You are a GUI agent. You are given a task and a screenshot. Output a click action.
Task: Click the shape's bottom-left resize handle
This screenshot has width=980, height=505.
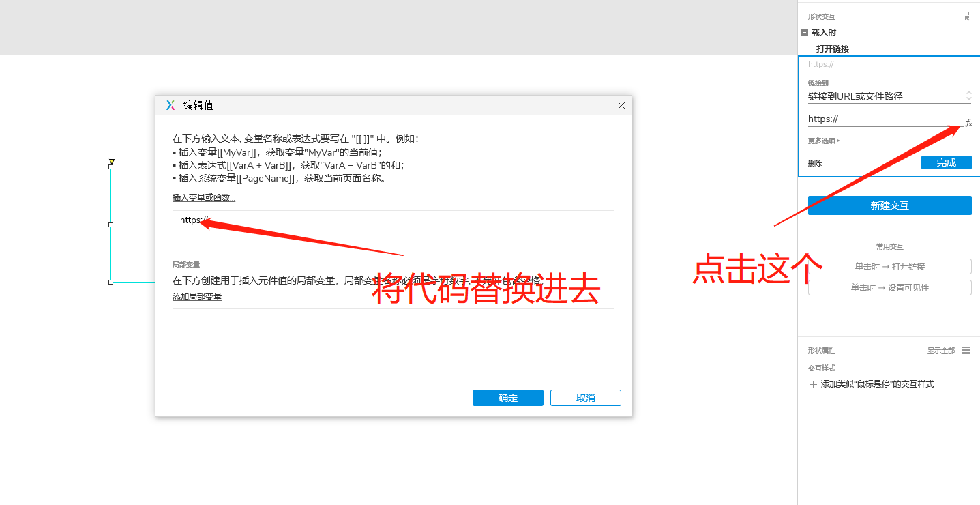click(111, 282)
